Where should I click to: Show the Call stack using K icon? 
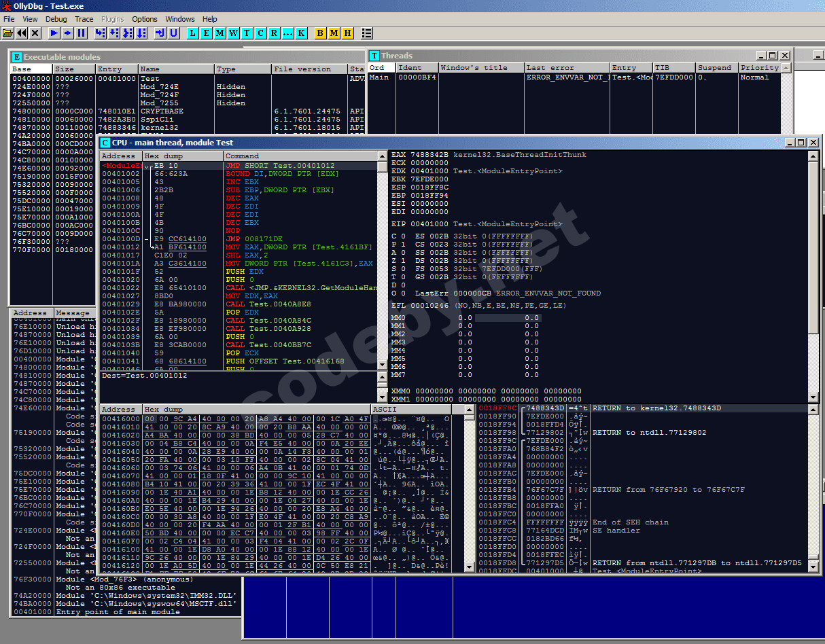pos(301,33)
